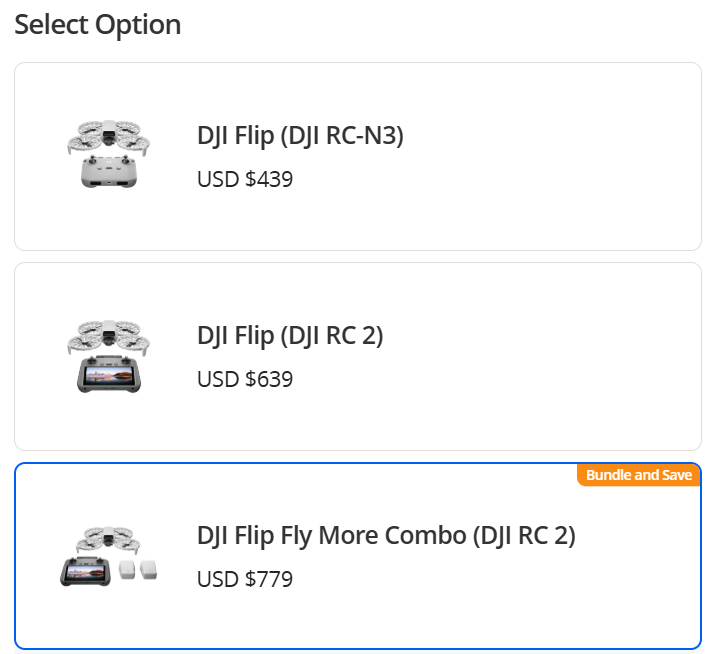This screenshot has width=705, height=654.
Task: Click the USD $779 price label
Action: tap(245, 579)
